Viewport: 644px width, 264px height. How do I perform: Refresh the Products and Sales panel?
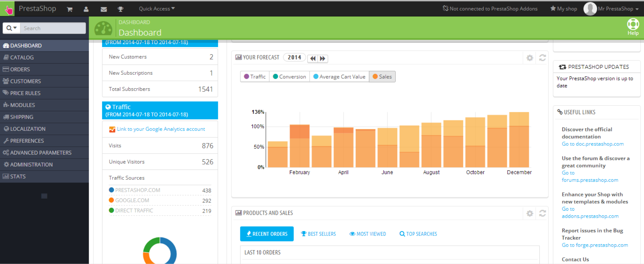542,213
